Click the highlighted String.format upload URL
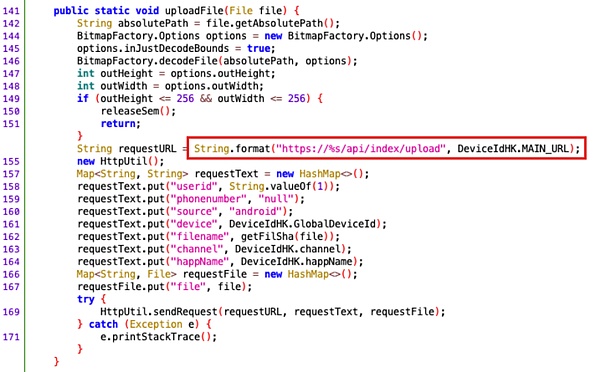600x372 pixels. click(x=386, y=148)
